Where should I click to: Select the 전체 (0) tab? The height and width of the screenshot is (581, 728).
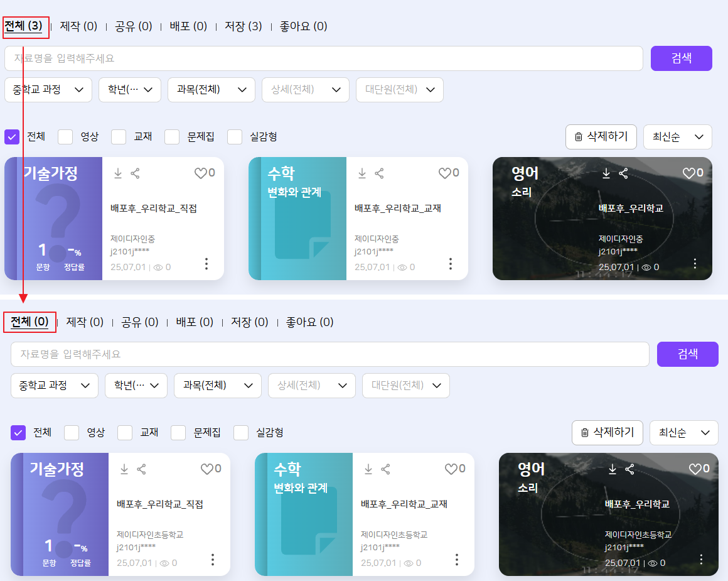pos(29,322)
